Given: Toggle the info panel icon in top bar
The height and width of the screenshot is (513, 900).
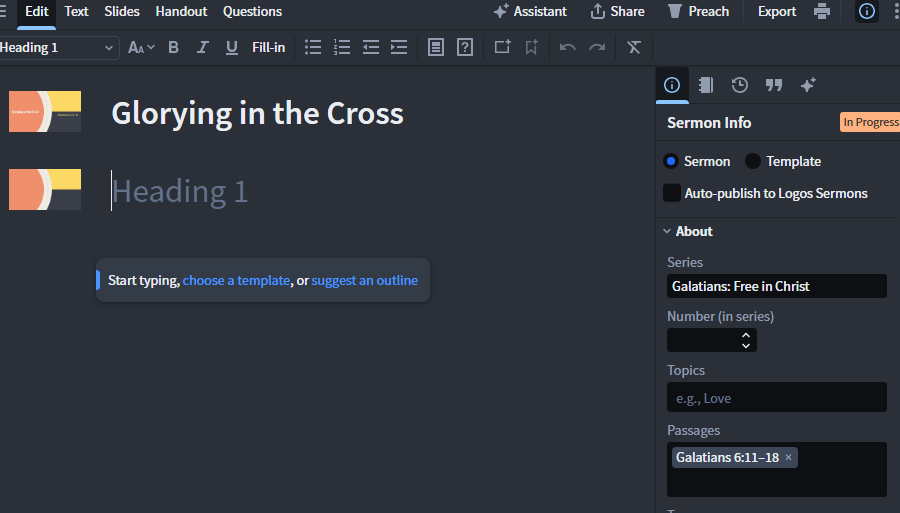Looking at the screenshot, I should (x=867, y=11).
